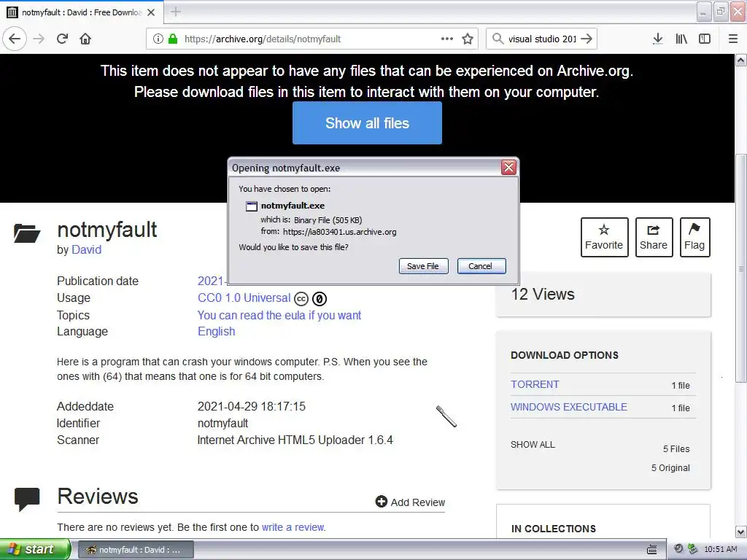Viewport: 747px width, 560px height.
Task: Open the TORRENT download option
Action: tap(535, 384)
